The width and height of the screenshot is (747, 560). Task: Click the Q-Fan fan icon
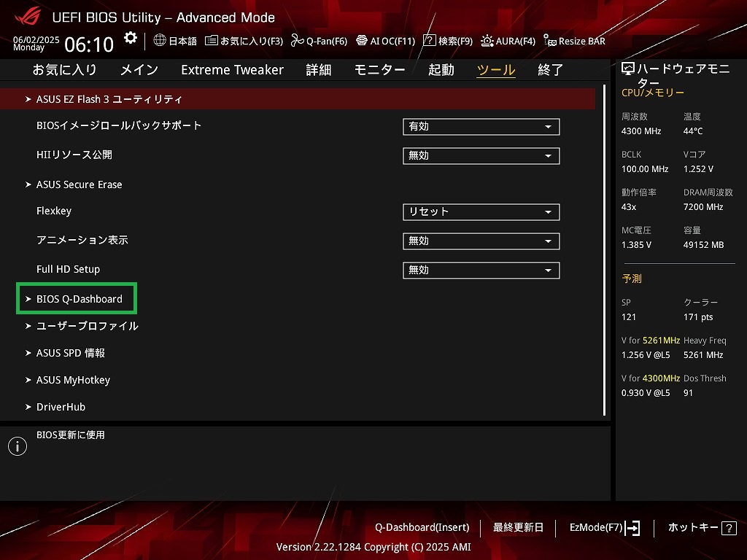298,41
